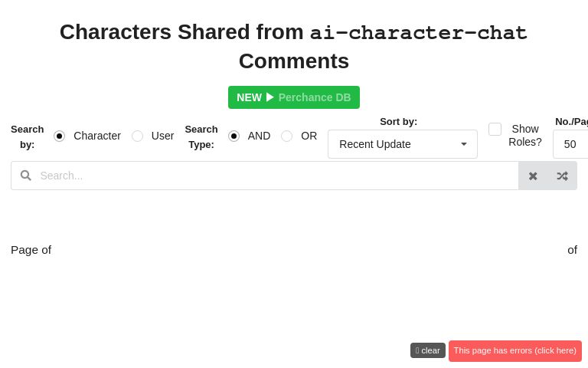The image size is (588, 368).
Task: Click the gray clear button
Action: (428, 350)
